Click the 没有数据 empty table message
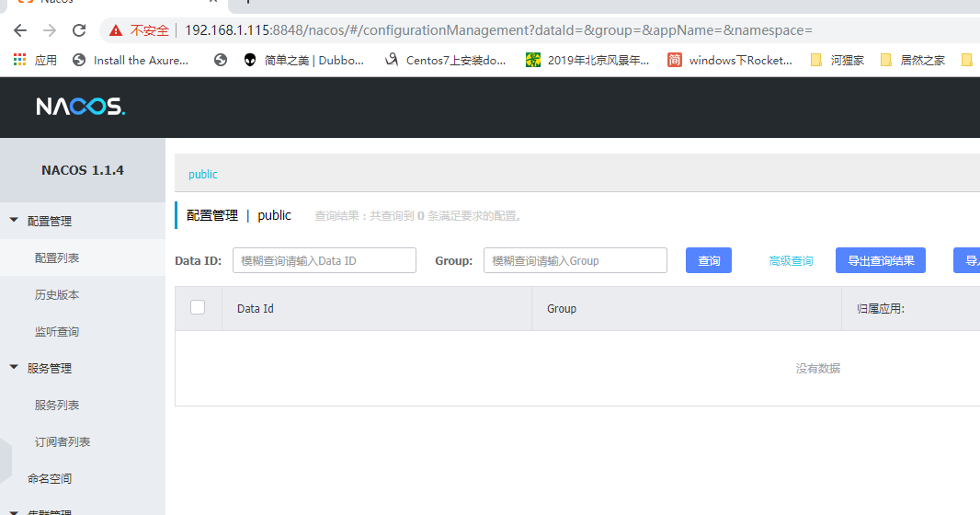The image size is (980, 515). [x=817, y=369]
